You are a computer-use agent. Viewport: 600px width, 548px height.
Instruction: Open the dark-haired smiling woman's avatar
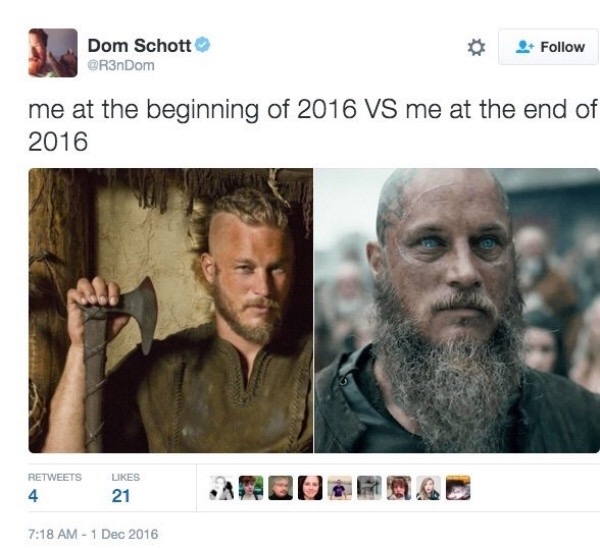click(310, 488)
